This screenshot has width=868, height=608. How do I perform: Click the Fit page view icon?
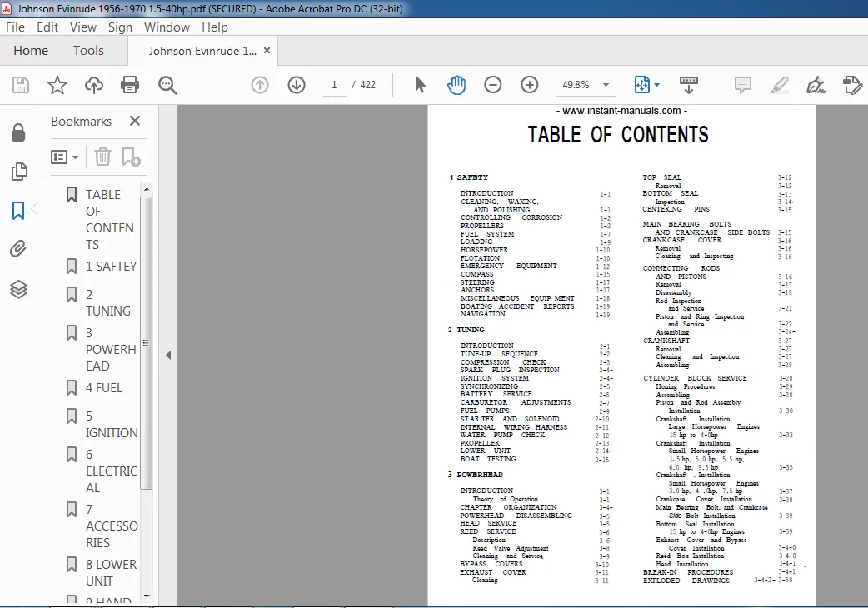coord(641,85)
